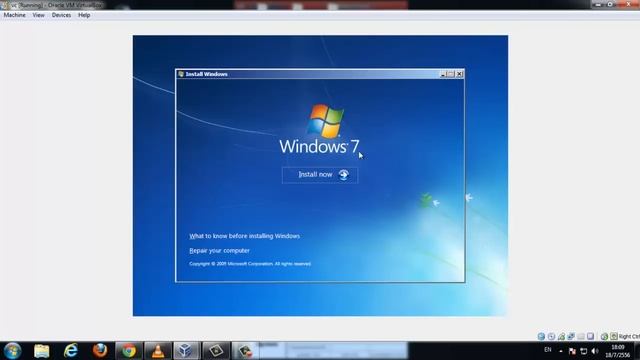Switch to VirtualBox in taskbar
The width and height of the screenshot is (640, 360).
pos(187,351)
